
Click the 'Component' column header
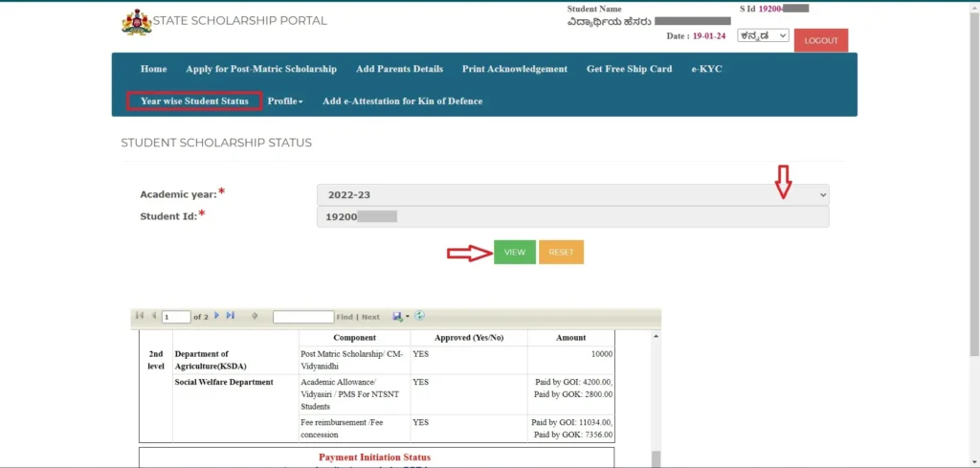pyautogui.click(x=354, y=338)
